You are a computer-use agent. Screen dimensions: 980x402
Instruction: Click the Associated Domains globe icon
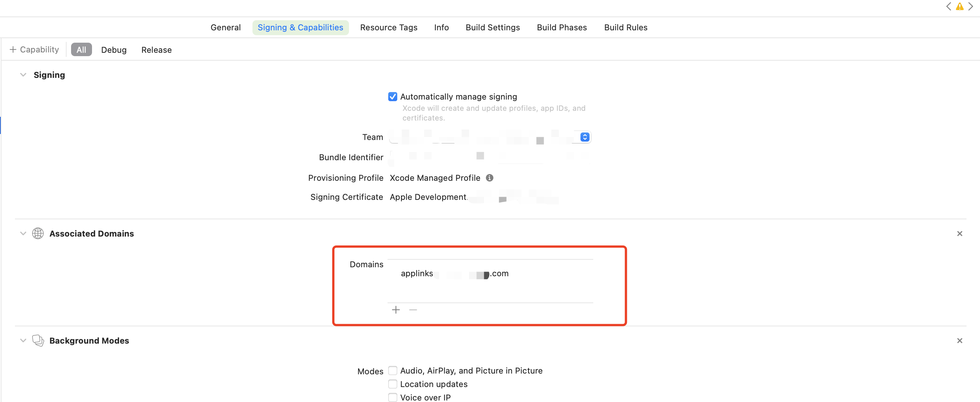[38, 233]
